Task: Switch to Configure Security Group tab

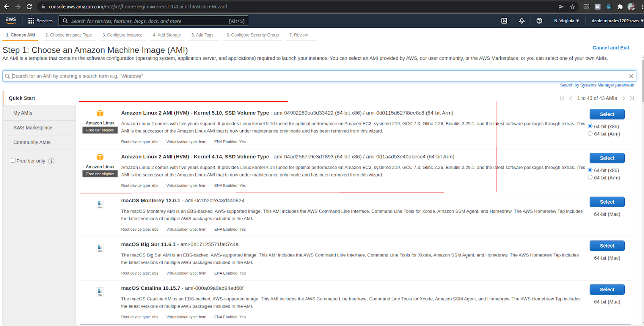Action: click(252, 35)
